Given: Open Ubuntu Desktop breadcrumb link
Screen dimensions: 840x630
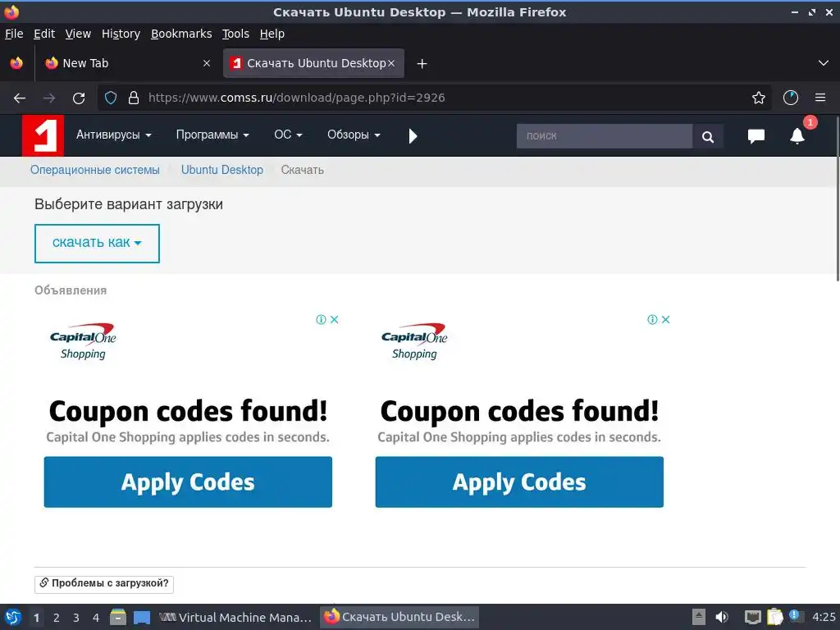Looking at the screenshot, I should pyautogui.click(x=221, y=170).
